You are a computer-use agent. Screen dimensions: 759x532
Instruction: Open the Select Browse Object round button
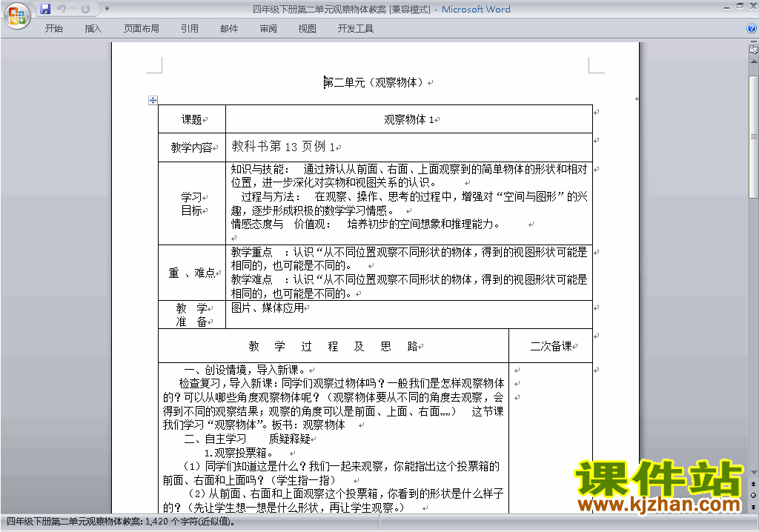coord(754,495)
